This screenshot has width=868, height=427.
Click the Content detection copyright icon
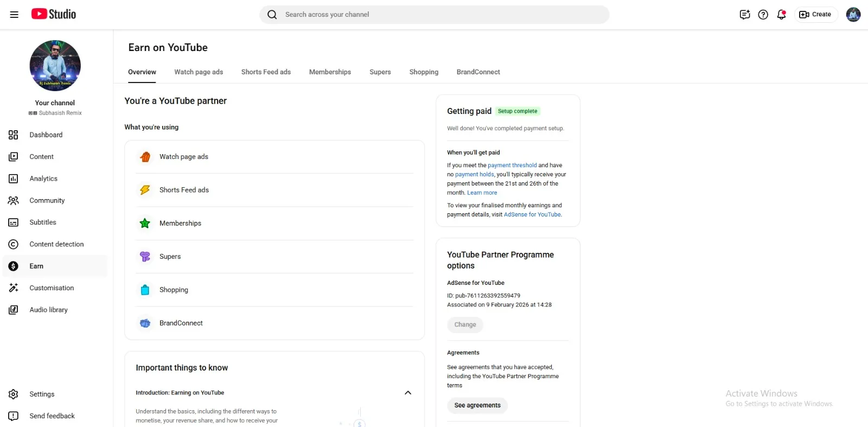pyautogui.click(x=14, y=244)
